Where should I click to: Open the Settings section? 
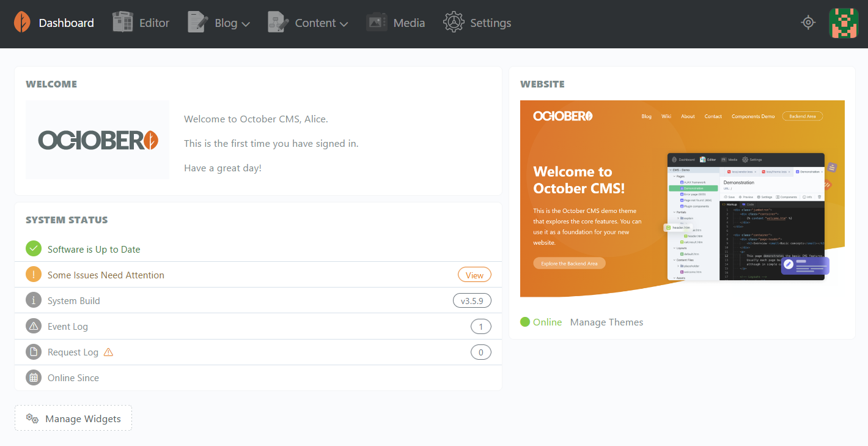click(490, 23)
